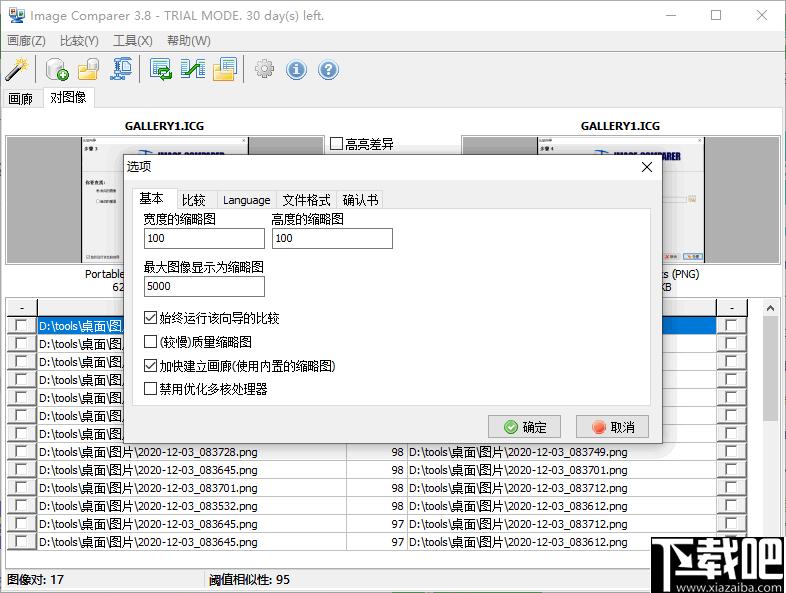The width and height of the screenshot is (786, 593).
Task: Click the 最大图像显示为缩略图 field with 5000
Action: (204, 286)
